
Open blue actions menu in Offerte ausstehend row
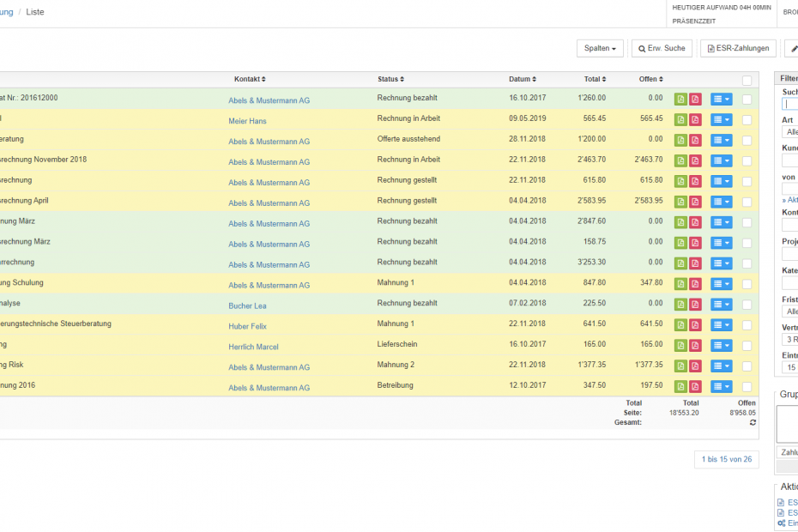pos(721,140)
